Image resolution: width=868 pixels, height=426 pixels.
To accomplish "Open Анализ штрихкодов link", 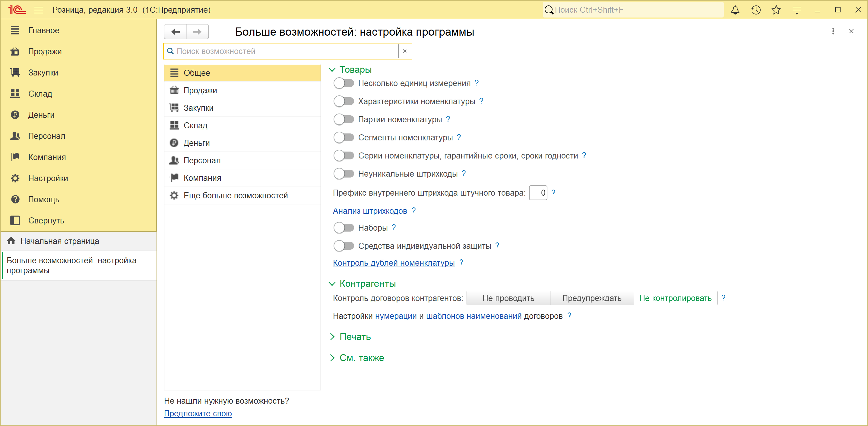I will [370, 211].
